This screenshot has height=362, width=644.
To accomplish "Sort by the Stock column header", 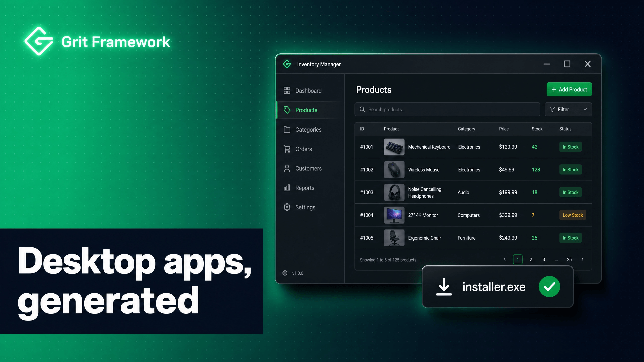I will click(x=537, y=129).
